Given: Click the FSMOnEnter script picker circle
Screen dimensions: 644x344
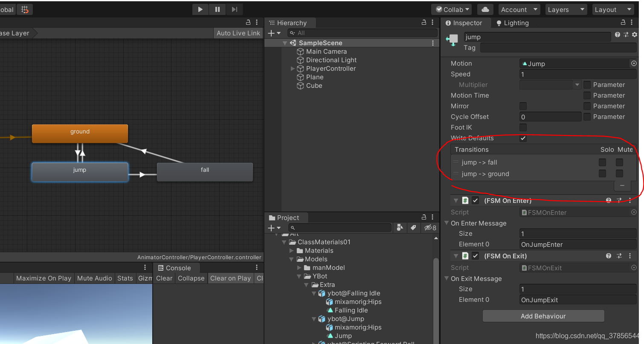Looking at the screenshot, I should pos(633,212).
